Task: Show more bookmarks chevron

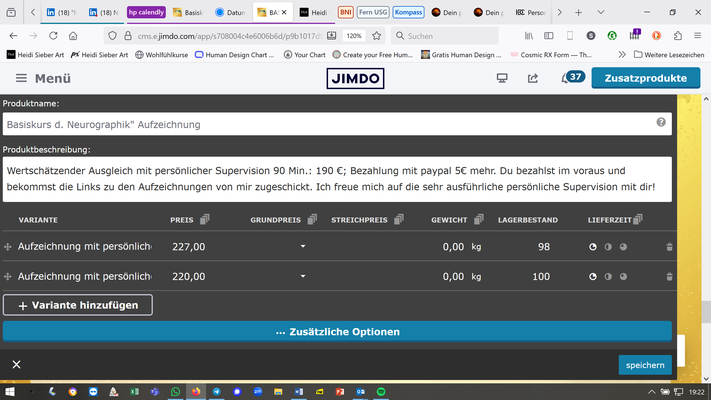Action: 622,54
